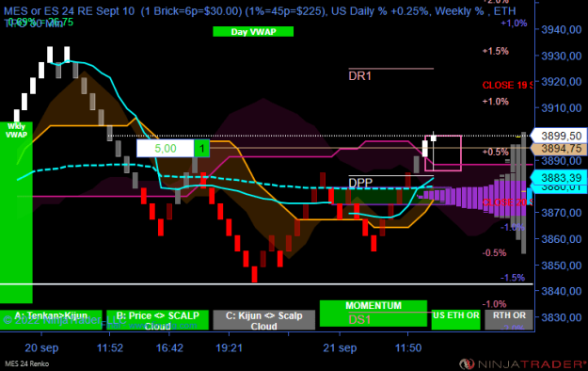Click the 3920,00 price axis value

pyautogui.click(x=562, y=82)
